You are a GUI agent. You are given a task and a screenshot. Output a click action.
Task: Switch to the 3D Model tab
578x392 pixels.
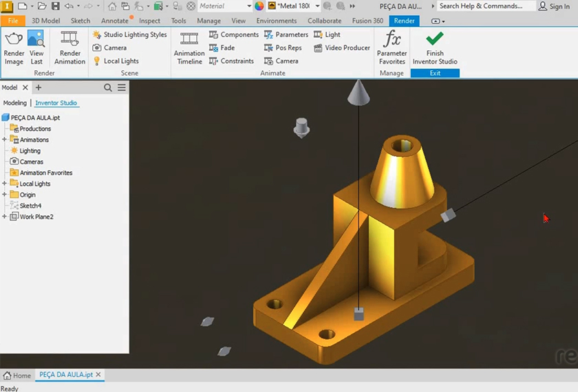coord(45,21)
